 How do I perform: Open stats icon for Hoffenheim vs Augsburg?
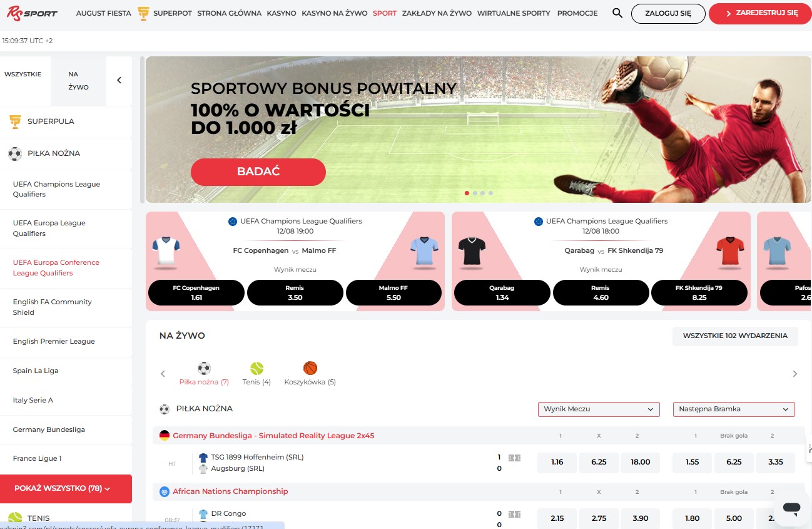(514, 458)
